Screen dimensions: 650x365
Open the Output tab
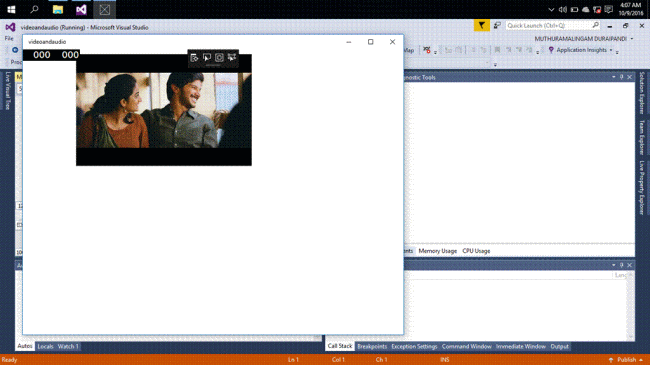559,346
